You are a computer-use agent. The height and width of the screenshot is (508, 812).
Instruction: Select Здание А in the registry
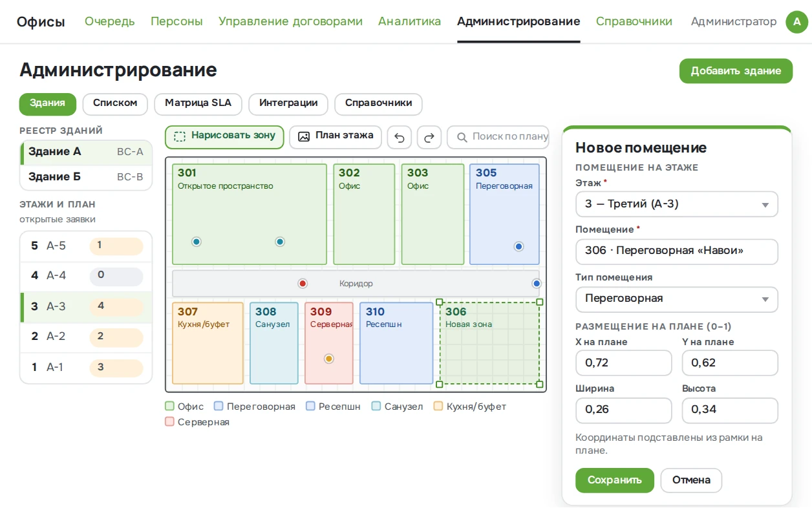(86, 152)
